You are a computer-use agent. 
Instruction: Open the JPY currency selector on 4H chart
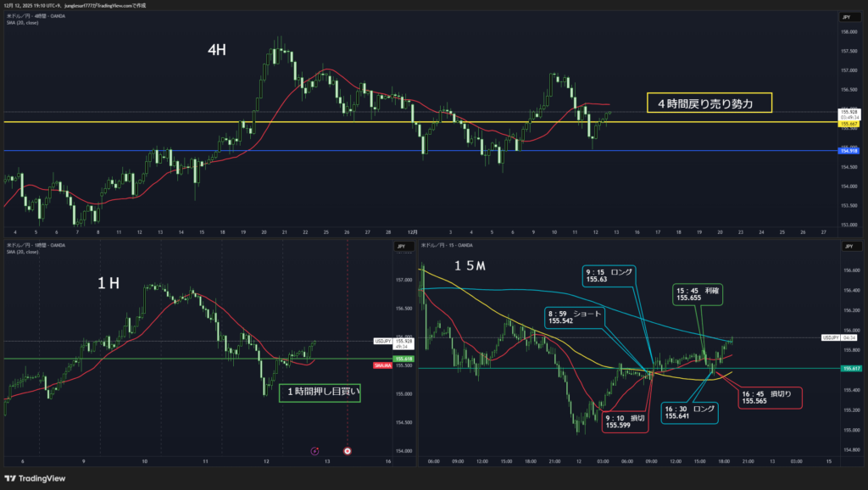tap(845, 17)
